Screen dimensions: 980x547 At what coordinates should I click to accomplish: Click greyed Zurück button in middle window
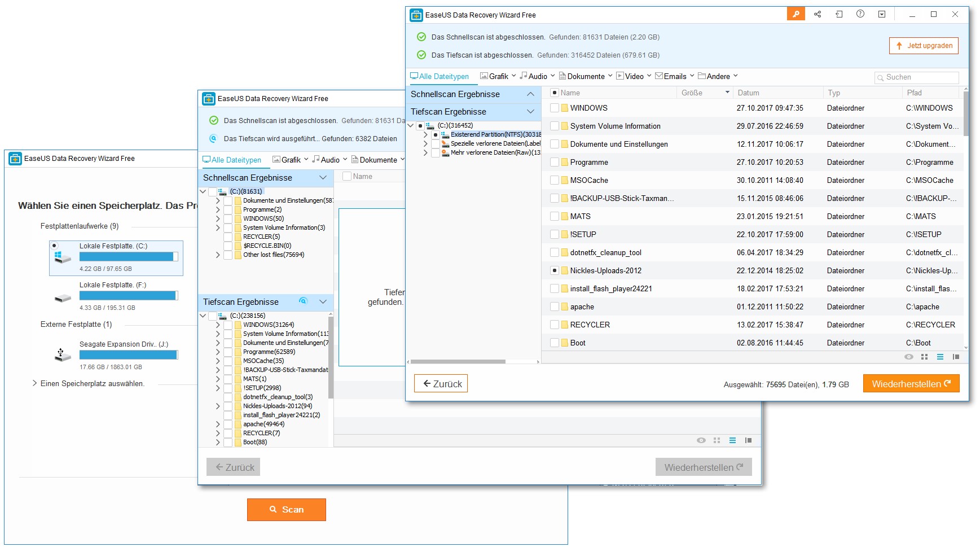233,467
